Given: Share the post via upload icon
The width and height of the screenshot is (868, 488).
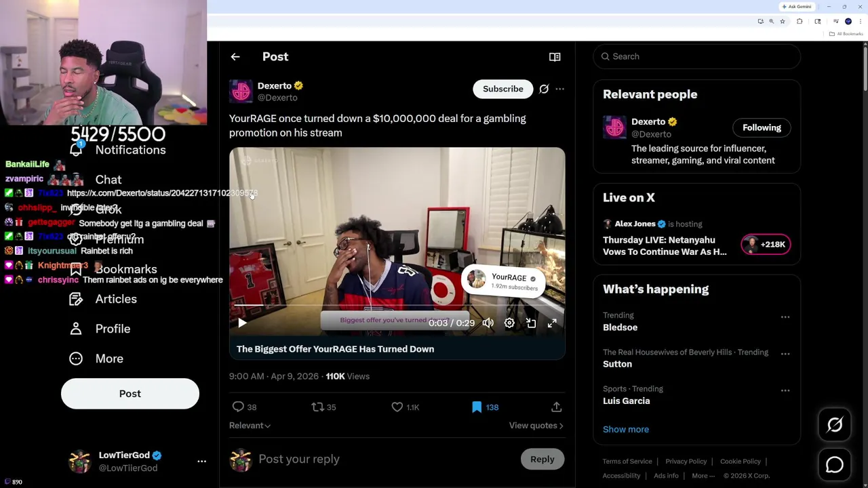Looking at the screenshot, I should click(556, 407).
